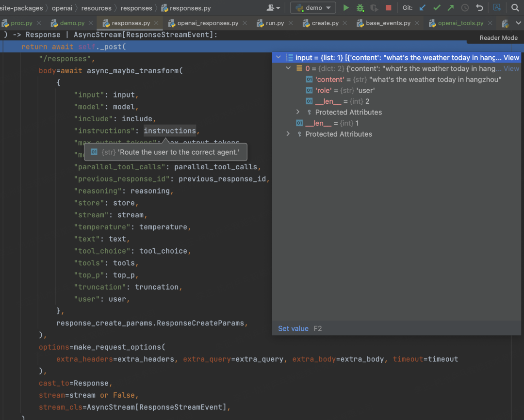Click the Git push arrow

click(x=451, y=8)
